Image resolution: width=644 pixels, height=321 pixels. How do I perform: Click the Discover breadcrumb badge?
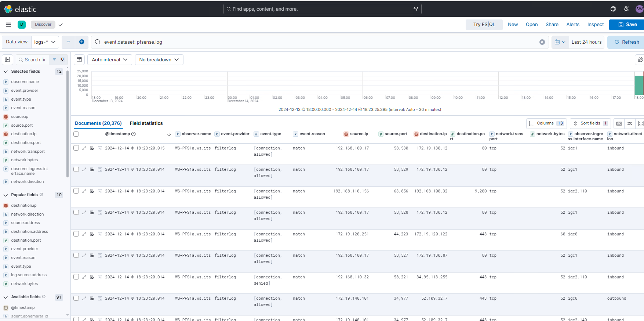pyautogui.click(x=43, y=25)
